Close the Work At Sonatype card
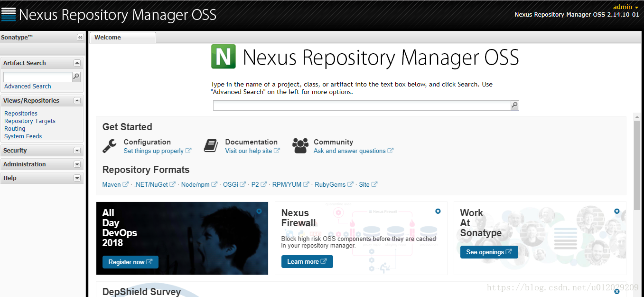Image resolution: width=644 pixels, height=297 pixels. click(617, 211)
